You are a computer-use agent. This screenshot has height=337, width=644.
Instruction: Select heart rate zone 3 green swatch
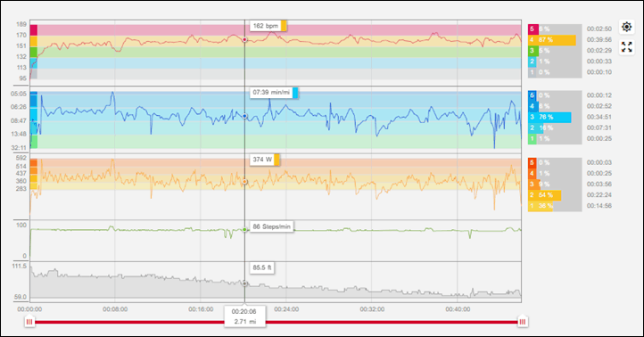[533, 51]
